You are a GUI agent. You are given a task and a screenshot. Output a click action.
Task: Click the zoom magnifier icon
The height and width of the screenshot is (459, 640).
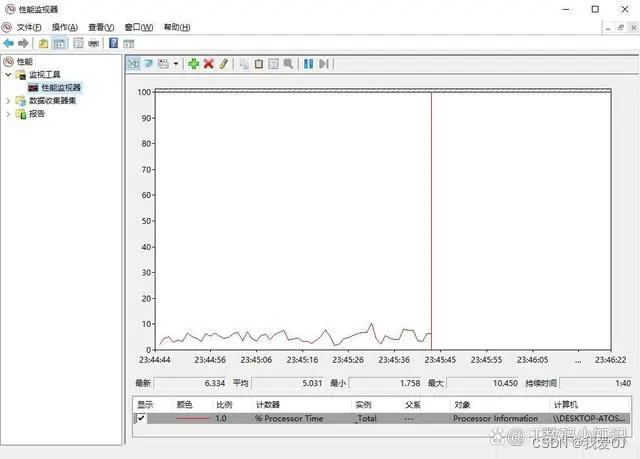[288, 64]
